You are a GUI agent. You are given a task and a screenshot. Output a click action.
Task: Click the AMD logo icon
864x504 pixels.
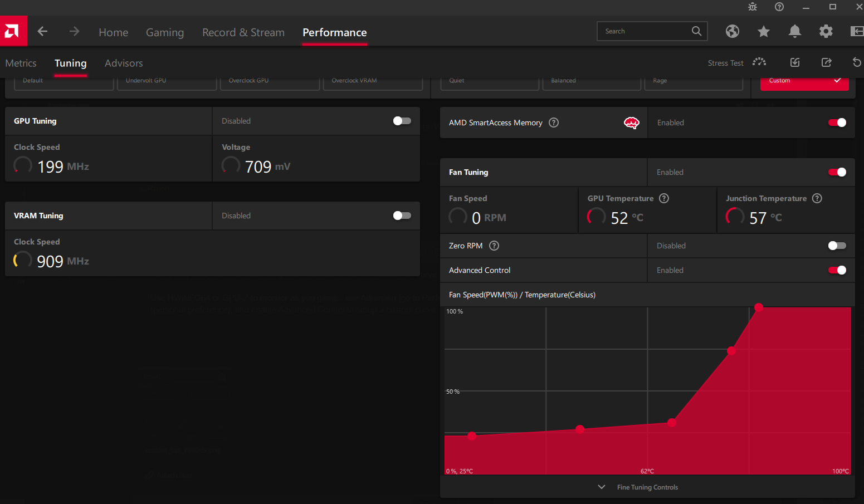[12, 31]
